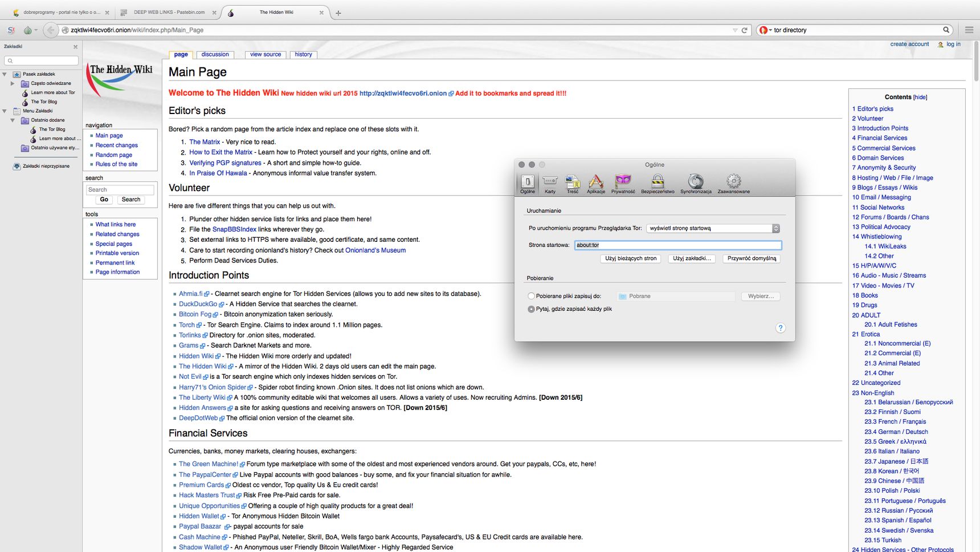Click the green Torbutton onion icon
The image size is (980, 552).
point(27,30)
